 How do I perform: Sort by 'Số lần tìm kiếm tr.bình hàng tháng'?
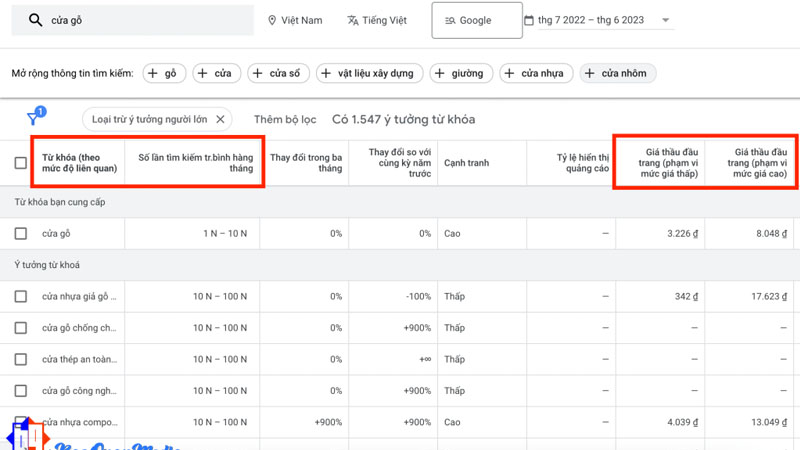[195, 163]
